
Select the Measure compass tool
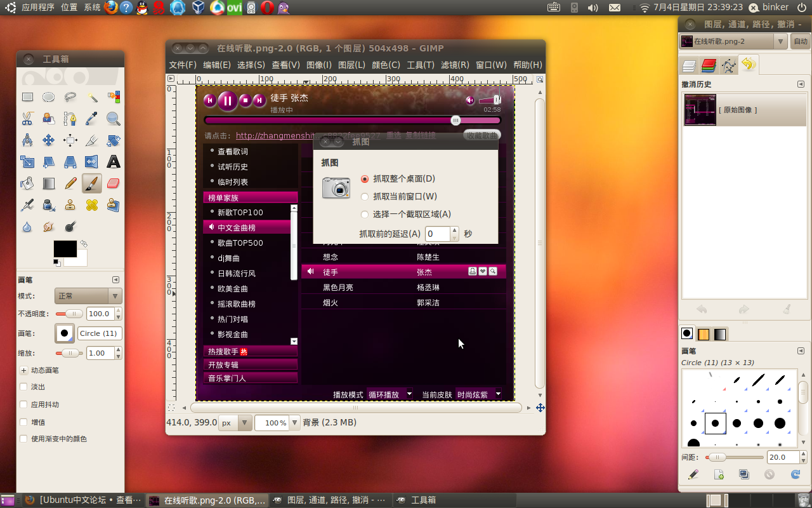point(27,140)
